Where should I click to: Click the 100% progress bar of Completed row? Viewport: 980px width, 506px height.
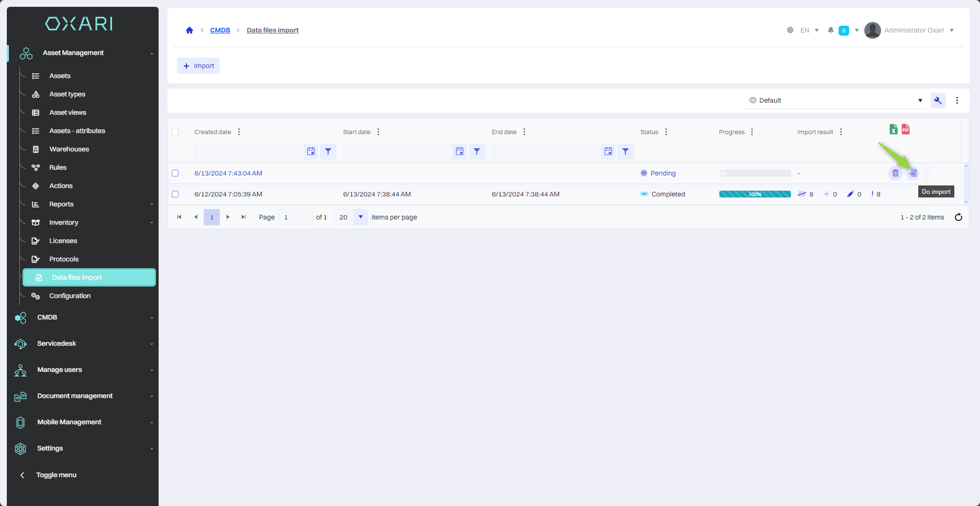754,194
